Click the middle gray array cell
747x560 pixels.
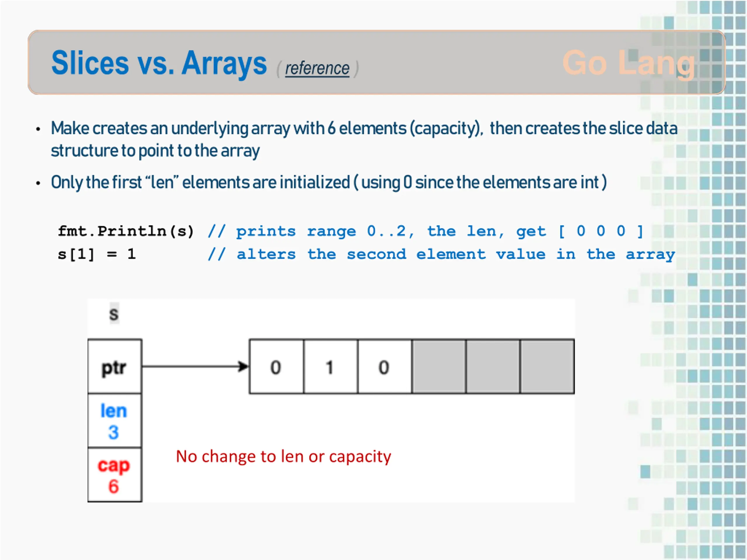tap(493, 367)
